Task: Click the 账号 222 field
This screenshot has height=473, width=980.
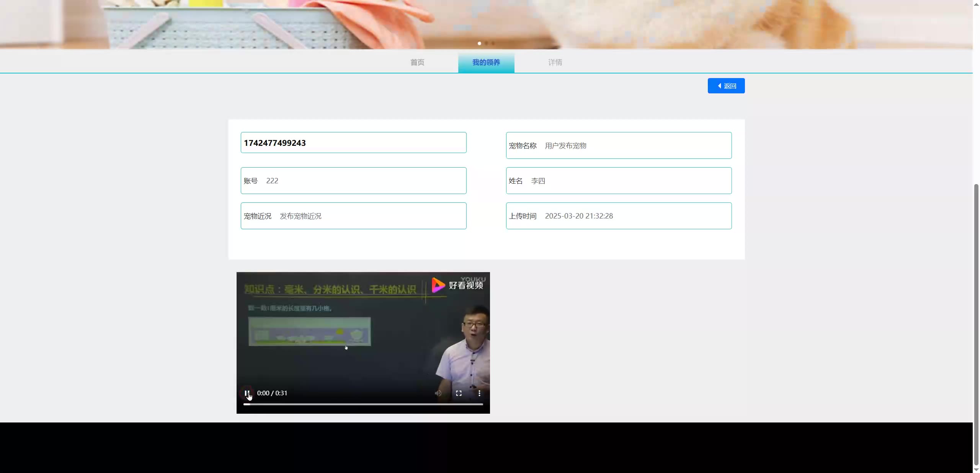Action: pyautogui.click(x=353, y=181)
